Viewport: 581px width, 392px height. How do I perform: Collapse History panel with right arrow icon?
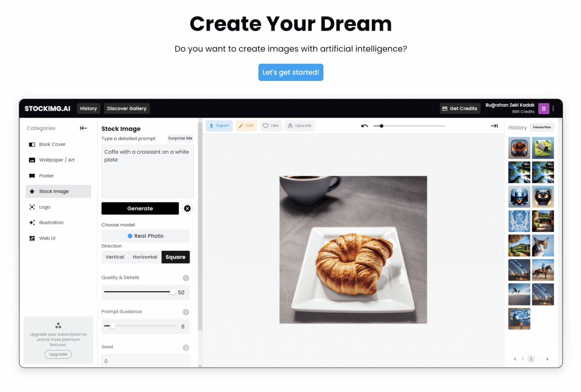494,126
